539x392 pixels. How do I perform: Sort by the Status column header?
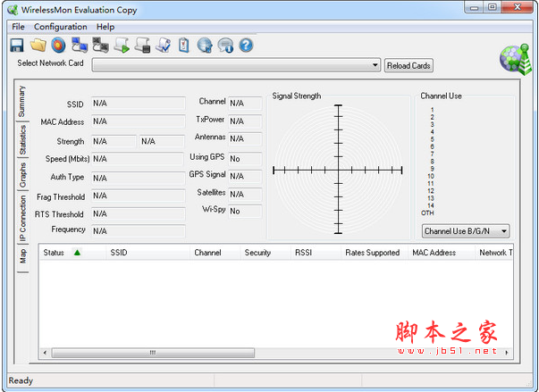[72, 253]
